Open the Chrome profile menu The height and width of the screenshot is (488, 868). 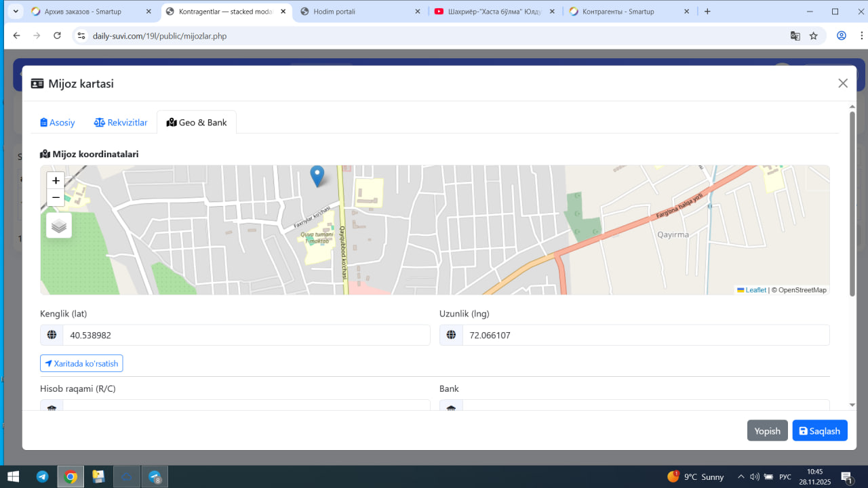pos(842,36)
